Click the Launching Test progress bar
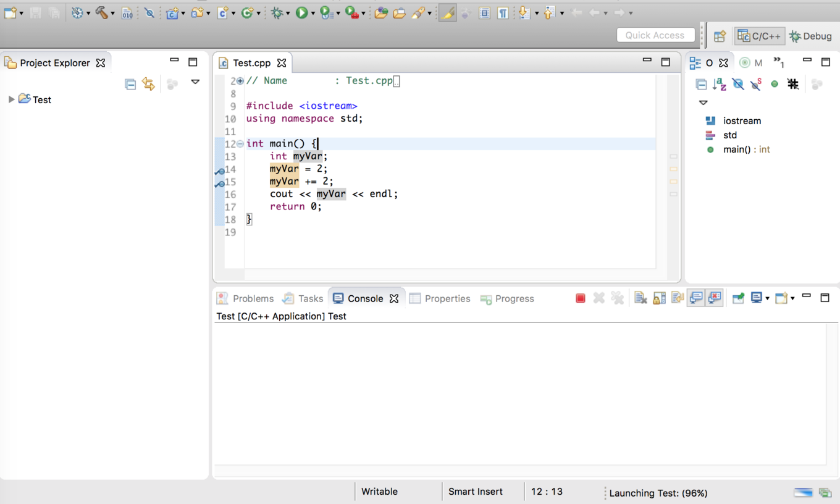The image size is (840, 504). pyautogui.click(x=803, y=492)
